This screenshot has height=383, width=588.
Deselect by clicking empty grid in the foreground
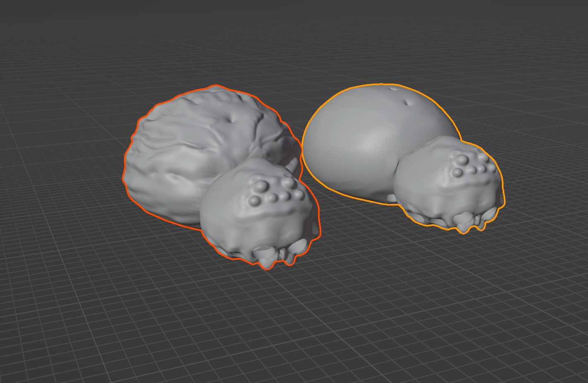(290, 331)
